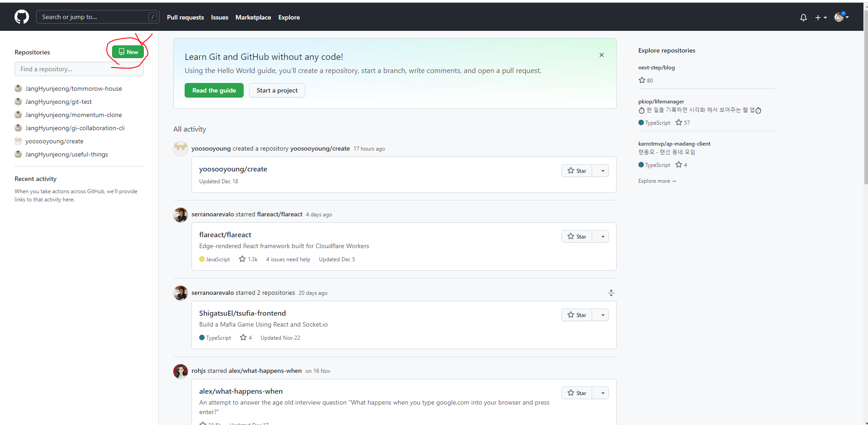Click tsufia-frontend 4 stargazers icon
Screen dimensions: 868x425
coord(243,337)
